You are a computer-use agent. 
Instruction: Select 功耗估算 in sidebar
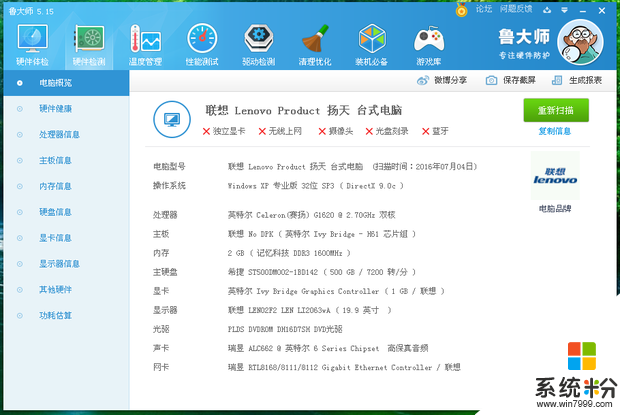pyautogui.click(x=66, y=315)
